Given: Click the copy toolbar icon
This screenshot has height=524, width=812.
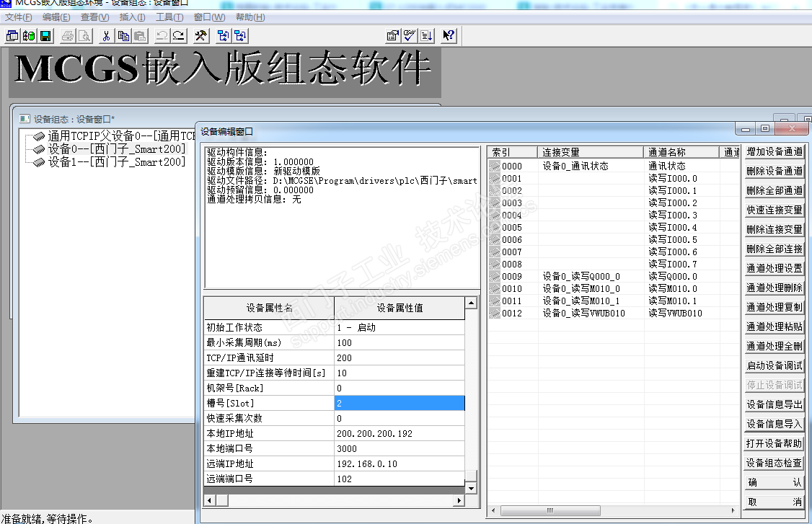Looking at the screenshot, I should 123,36.
